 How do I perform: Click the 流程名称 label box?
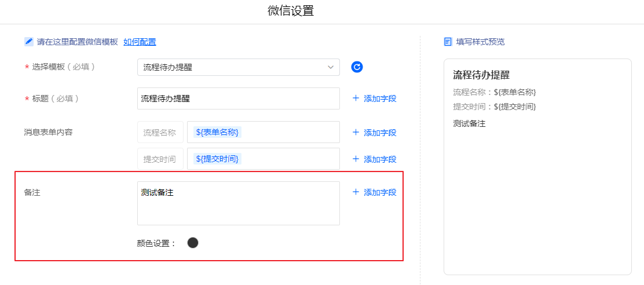tap(160, 132)
